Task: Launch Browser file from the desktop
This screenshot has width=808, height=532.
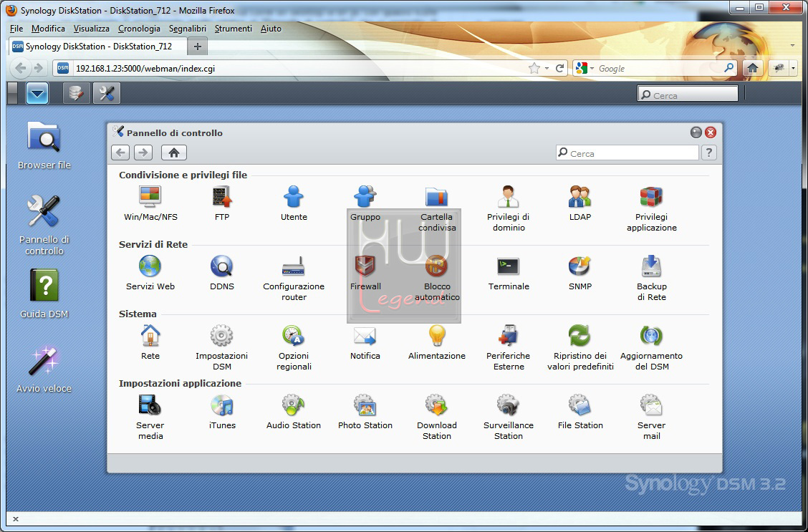Action: pos(44,145)
